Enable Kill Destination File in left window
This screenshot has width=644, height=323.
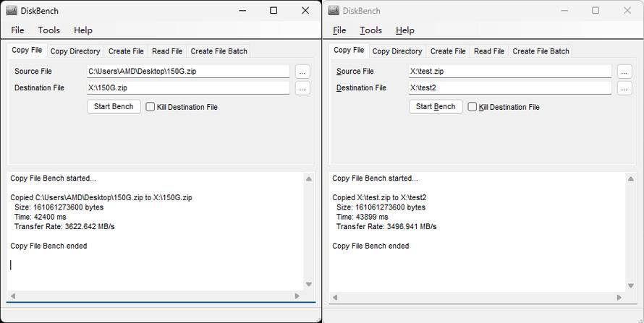[x=151, y=107]
